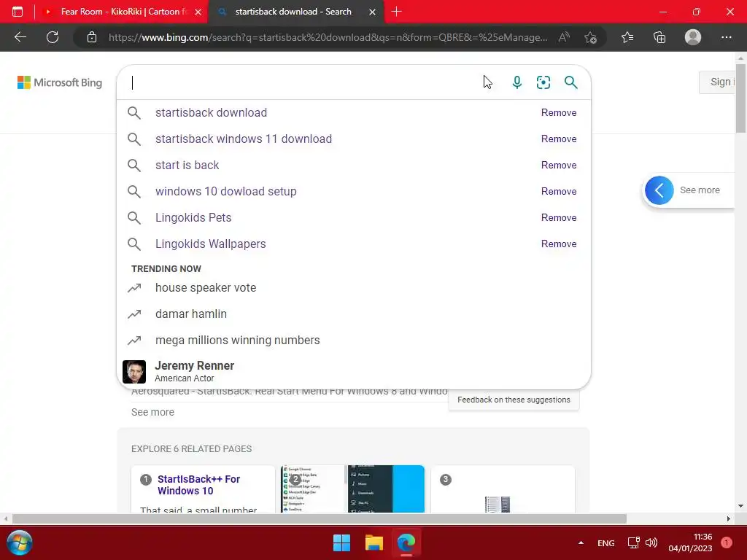
Task: Open visual search camera icon
Action: 543,82
